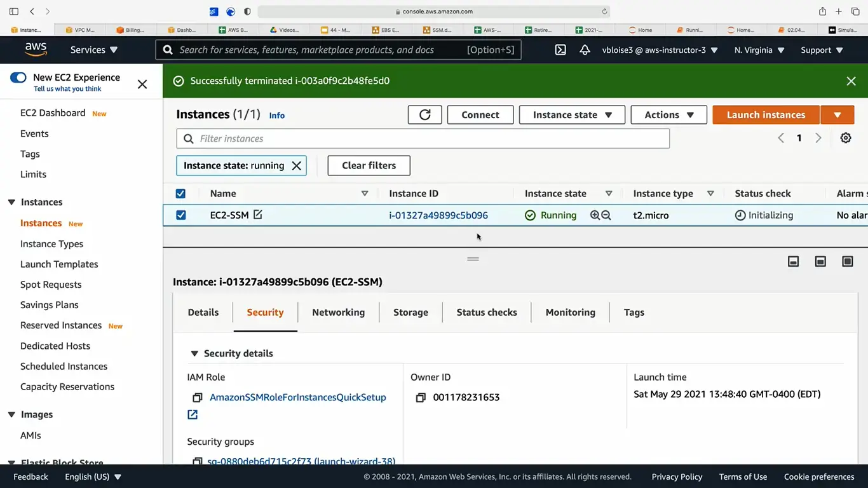Set details panel to half height
868x488 pixels.
(x=820, y=261)
